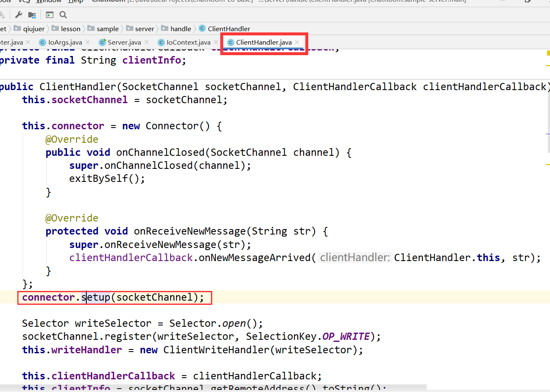Click 'this.writeHandler' field assignment
The width and height of the screenshot is (550, 392).
pyautogui.click(x=72, y=349)
